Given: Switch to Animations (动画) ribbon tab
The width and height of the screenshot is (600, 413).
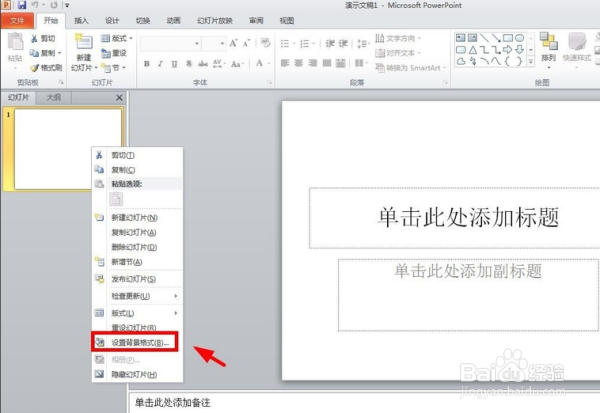Looking at the screenshot, I should coord(173,21).
